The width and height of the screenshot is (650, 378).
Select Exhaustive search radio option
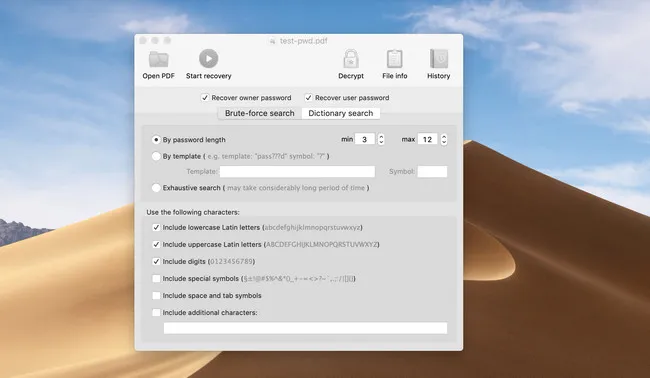coord(156,188)
